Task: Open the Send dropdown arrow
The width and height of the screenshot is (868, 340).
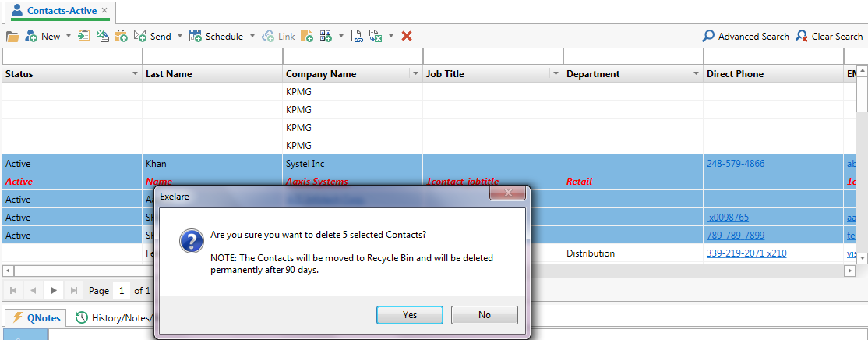Action: pos(180,37)
